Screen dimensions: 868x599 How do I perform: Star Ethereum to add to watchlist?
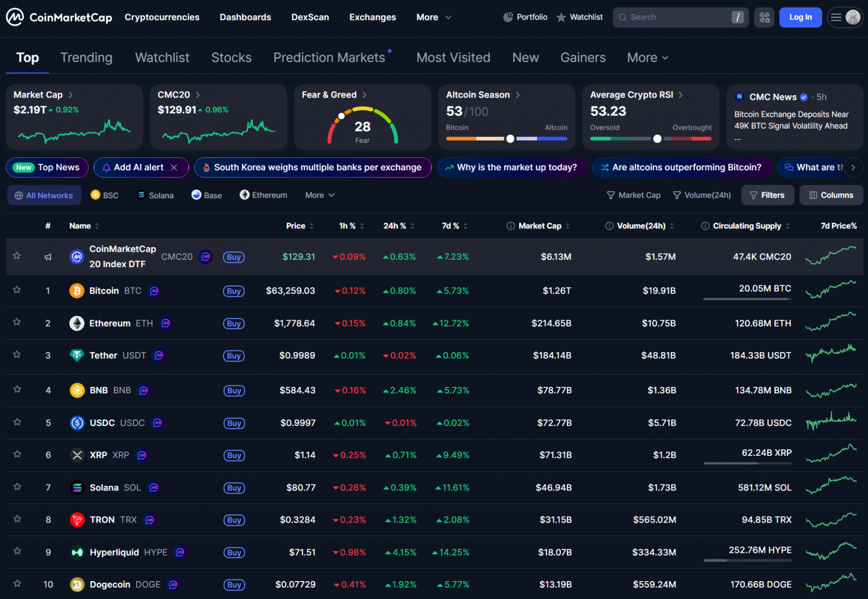point(17,322)
